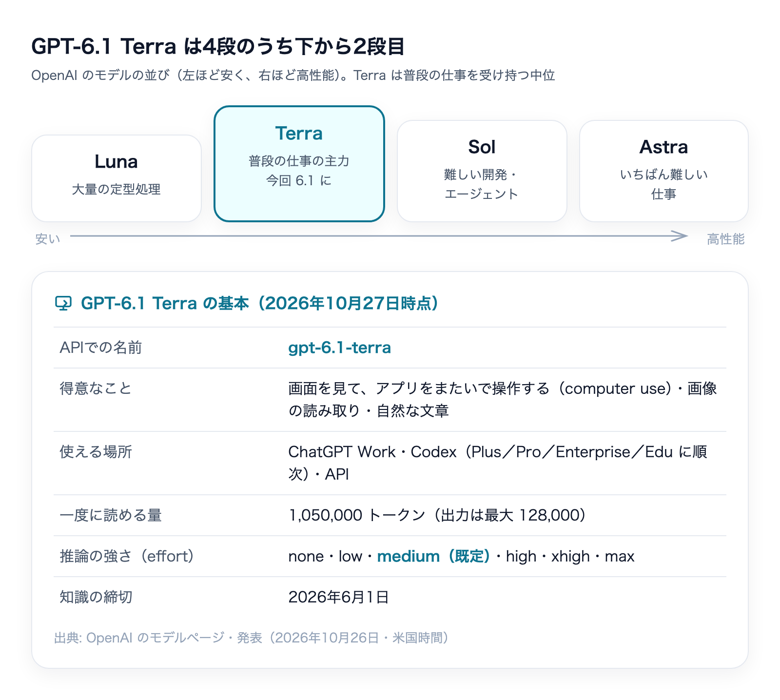Select the highlighted Terra model card
The height and width of the screenshot is (700, 780).
[x=299, y=164]
